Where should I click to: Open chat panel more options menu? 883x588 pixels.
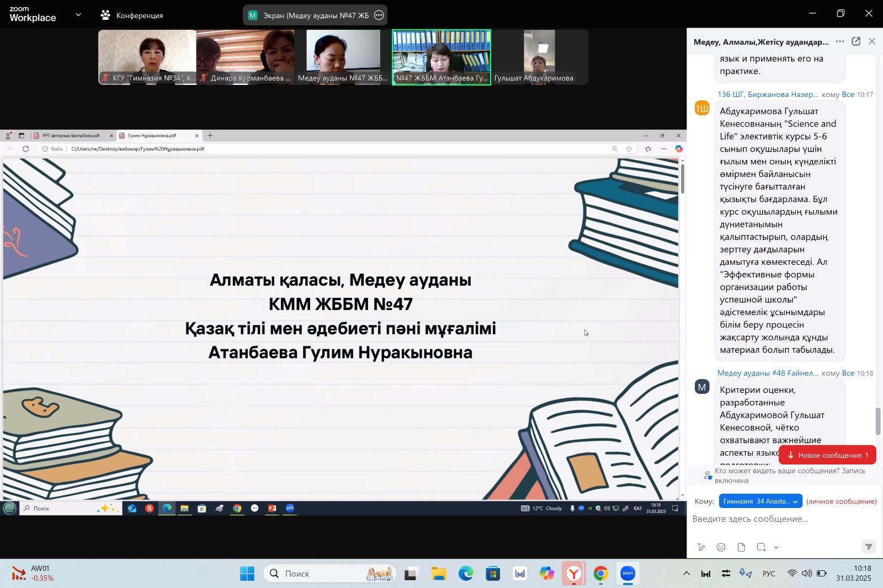pos(839,41)
